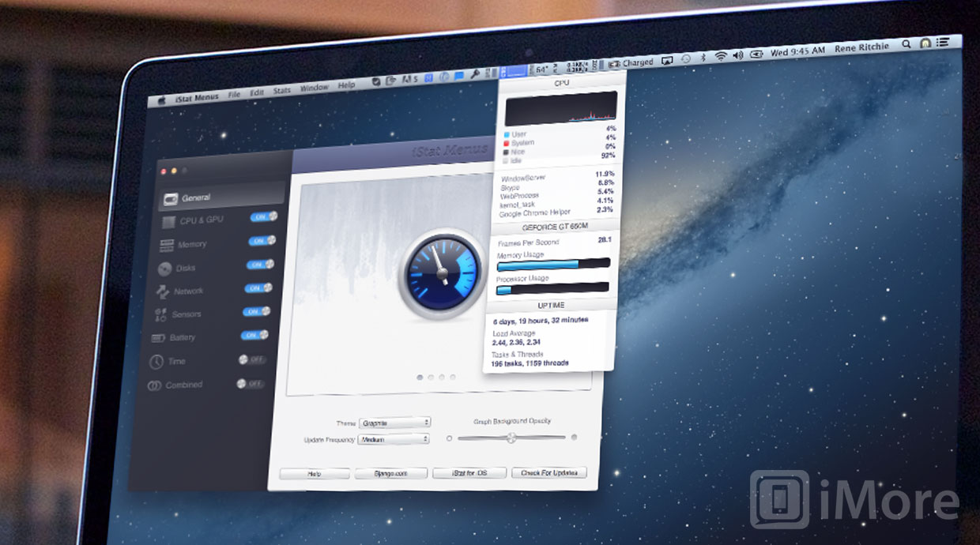Open the Sensors icon in sidebar
The height and width of the screenshot is (545, 980).
[x=160, y=314]
